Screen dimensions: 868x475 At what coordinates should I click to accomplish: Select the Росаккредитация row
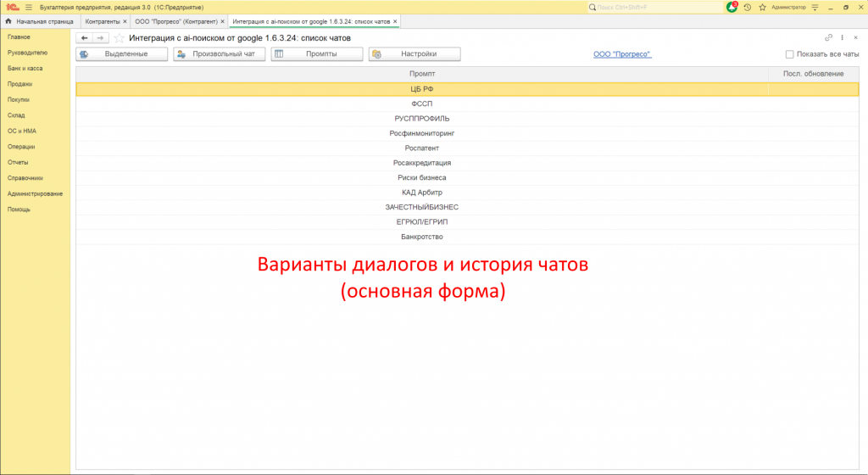[x=467, y=163]
